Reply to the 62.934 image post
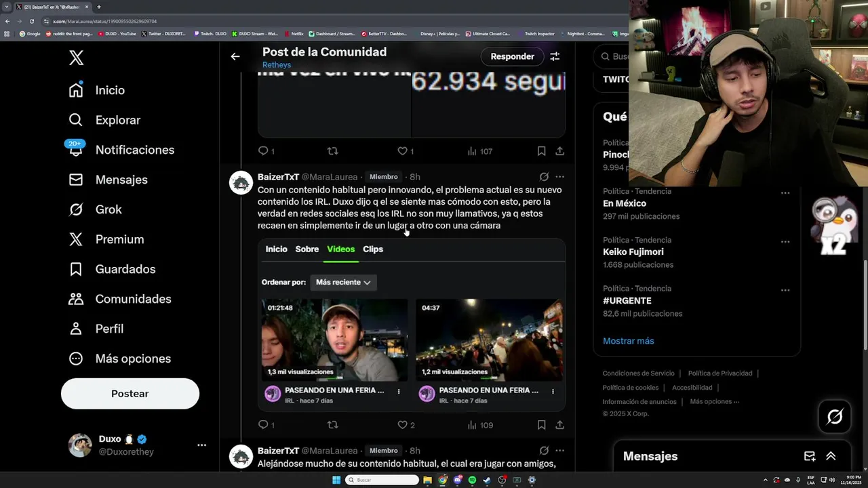Image resolution: width=868 pixels, height=488 pixels. pyautogui.click(x=263, y=151)
